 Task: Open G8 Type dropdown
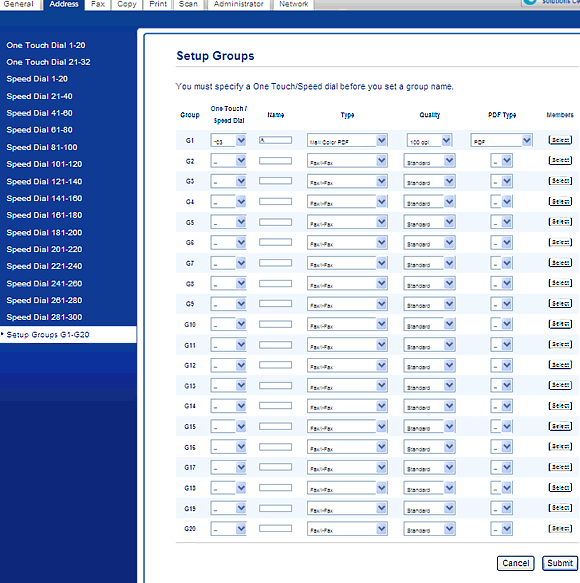[x=347, y=284]
